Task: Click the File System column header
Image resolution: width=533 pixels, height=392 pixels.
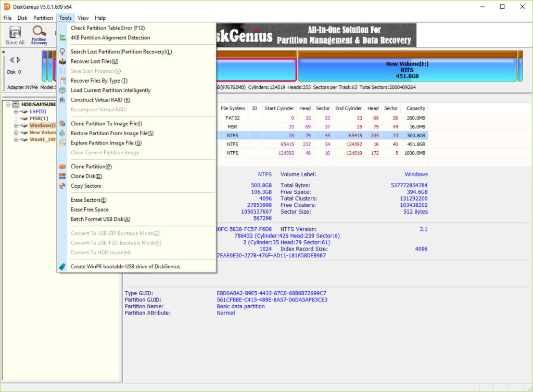Action: 233,108
